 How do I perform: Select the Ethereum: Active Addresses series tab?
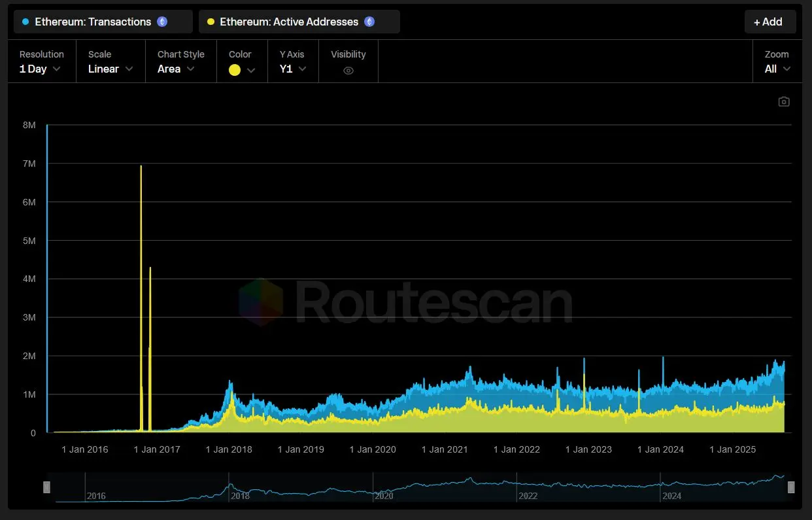(x=299, y=22)
